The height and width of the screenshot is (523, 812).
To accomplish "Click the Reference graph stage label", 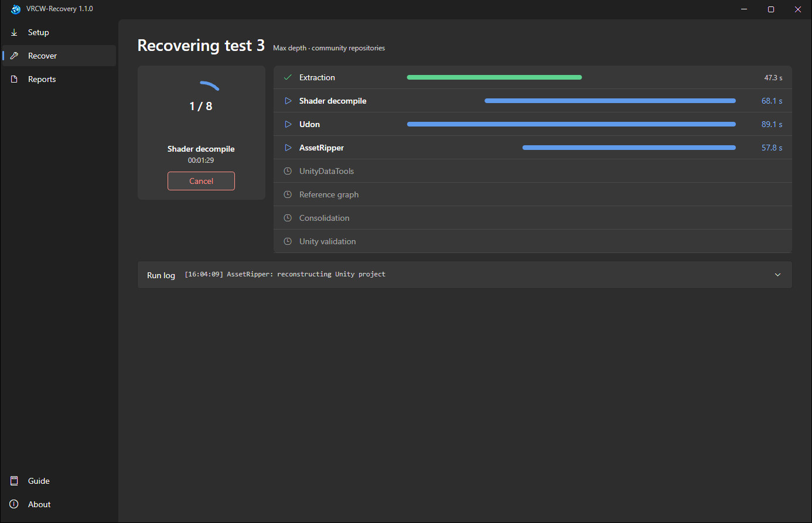I will [x=329, y=194].
